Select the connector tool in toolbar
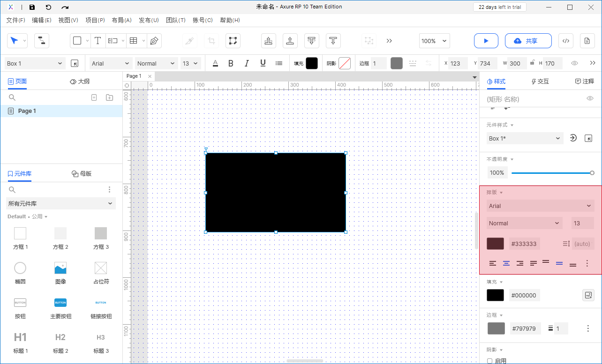This screenshot has height=364, width=602. pos(42,41)
